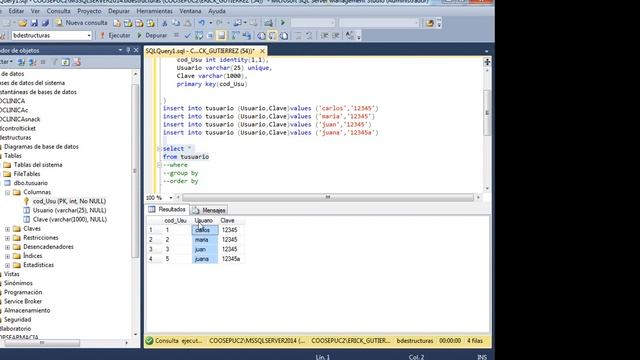This screenshot has height=360, width=640.
Task: Switch to the Mensajes tab
Action: [209, 210]
